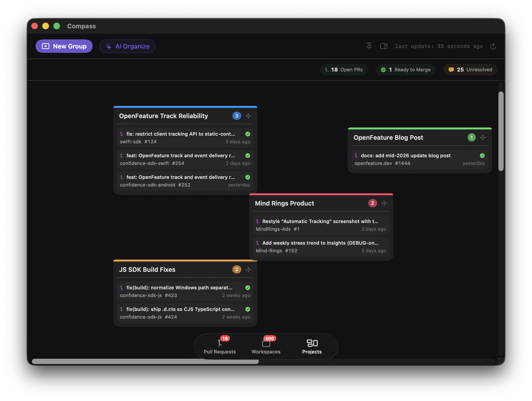Image resolution: width=532 pixels, height=401 pixels.
Task: Click move handle on OpenFeature Track Reliability group
Action: [x=248, y=116]
